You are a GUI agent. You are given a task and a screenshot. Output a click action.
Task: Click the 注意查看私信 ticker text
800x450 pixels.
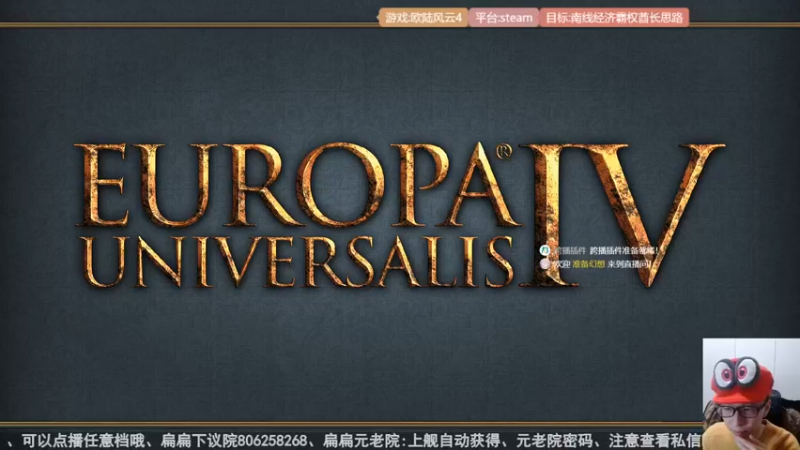pyautogui.click(x=655, y=441)
